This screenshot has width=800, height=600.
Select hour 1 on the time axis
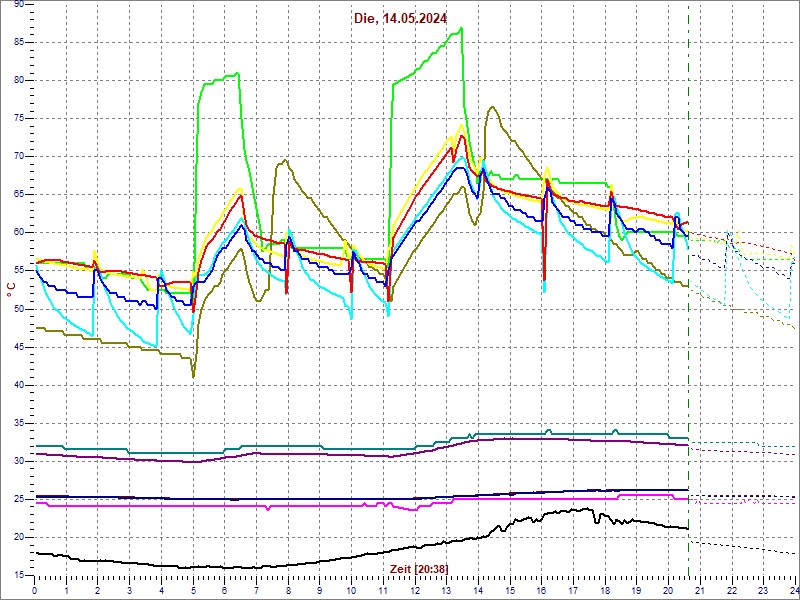66,590
